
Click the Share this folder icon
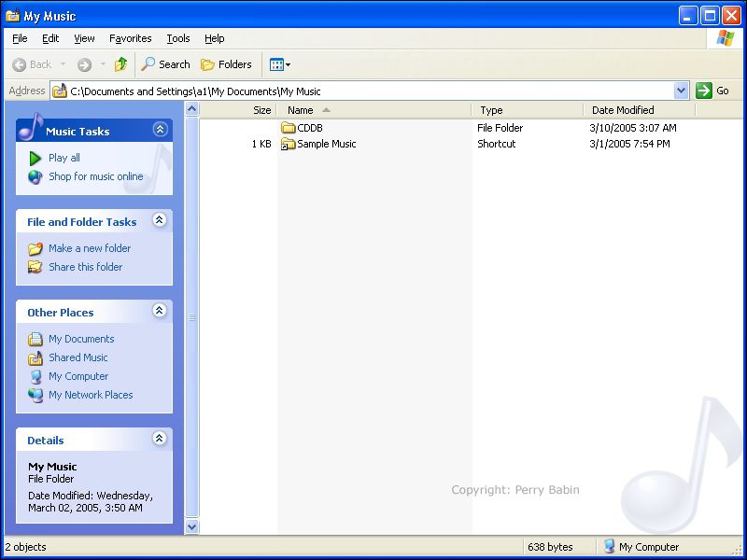pos(35,267)
